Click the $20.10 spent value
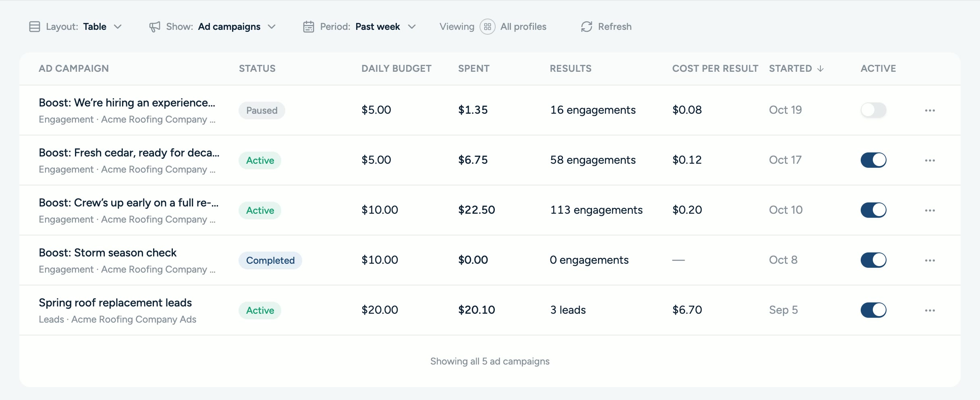 point(477,310)
